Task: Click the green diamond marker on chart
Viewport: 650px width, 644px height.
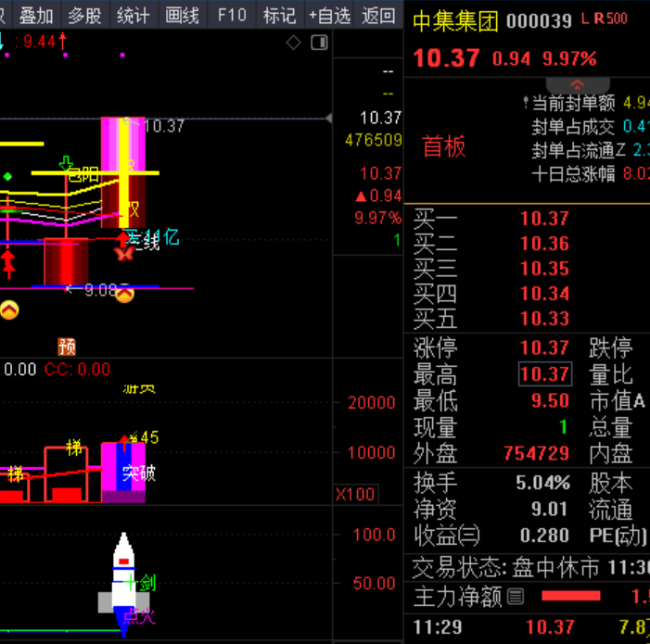Action: click(x=7, y=177)
